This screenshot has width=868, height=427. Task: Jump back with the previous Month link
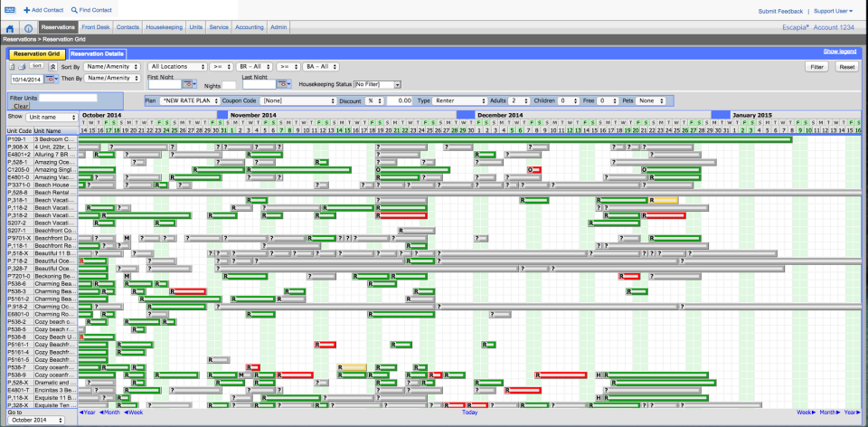click(109, 413)
